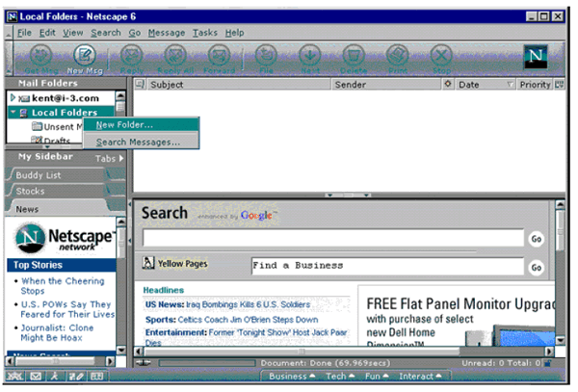Open Instant Messenger from the status bar icon
Screen dimensions: 578x392
pyautogui.click(x=55, y=377)
